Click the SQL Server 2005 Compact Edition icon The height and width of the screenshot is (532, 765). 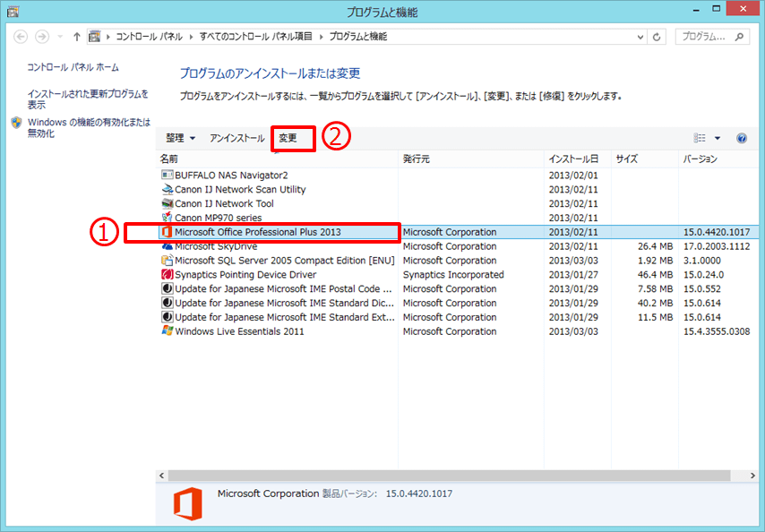pos(167,261)
